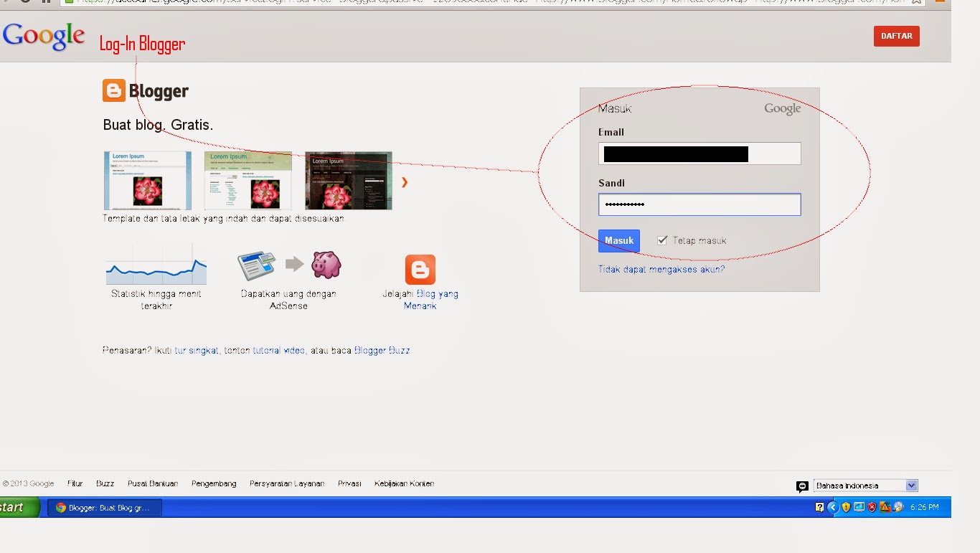The height and width of the screenshot is (553, 980).
Task: Click the 6:26 PM taskbar clock
Action: pyautogui.click(x=924, y=507)
